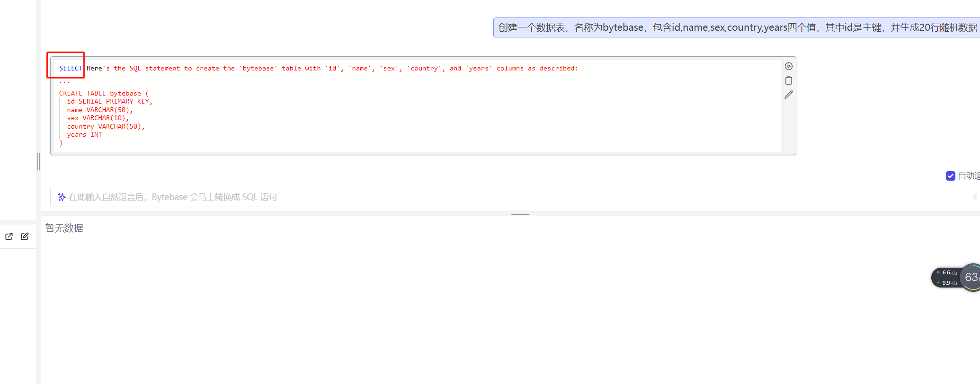
Task: Click the horizontal pane resize handle
Action: pos(520,214)
